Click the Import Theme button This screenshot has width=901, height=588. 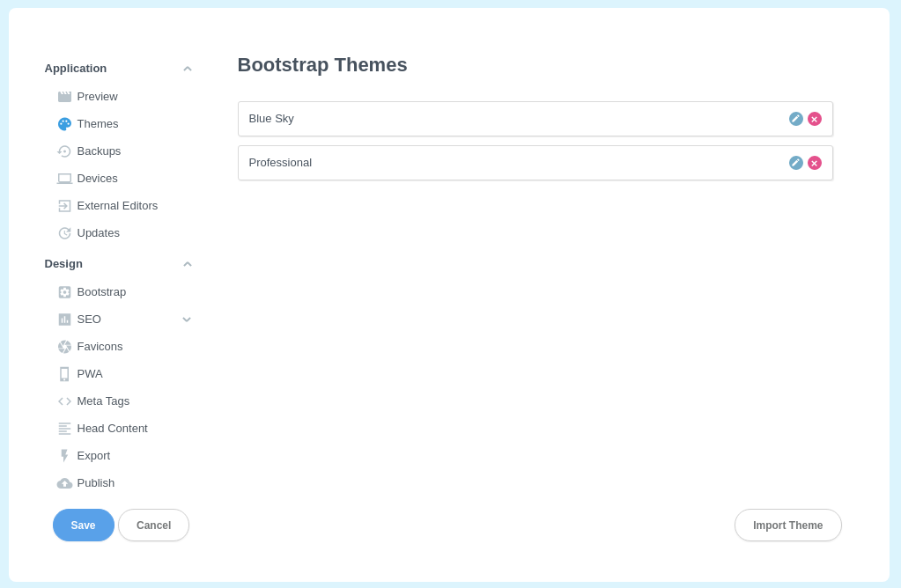pos(787,525)
